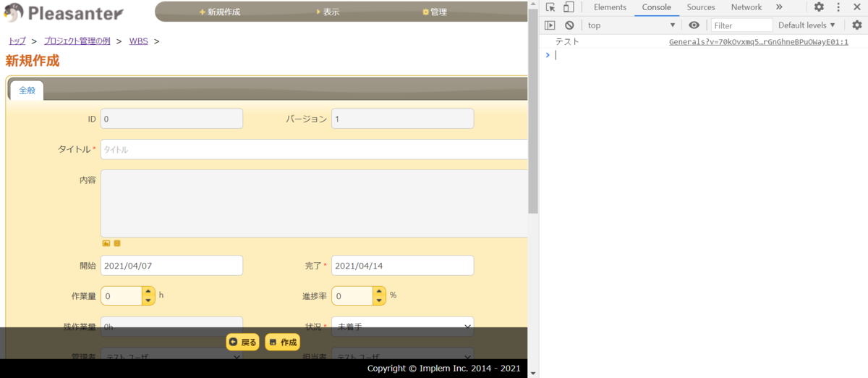Image resolution: width=868 pixels, height=378 pixels.
Task: Click the Pleasanter logo
Action: [x=64, y=12]
